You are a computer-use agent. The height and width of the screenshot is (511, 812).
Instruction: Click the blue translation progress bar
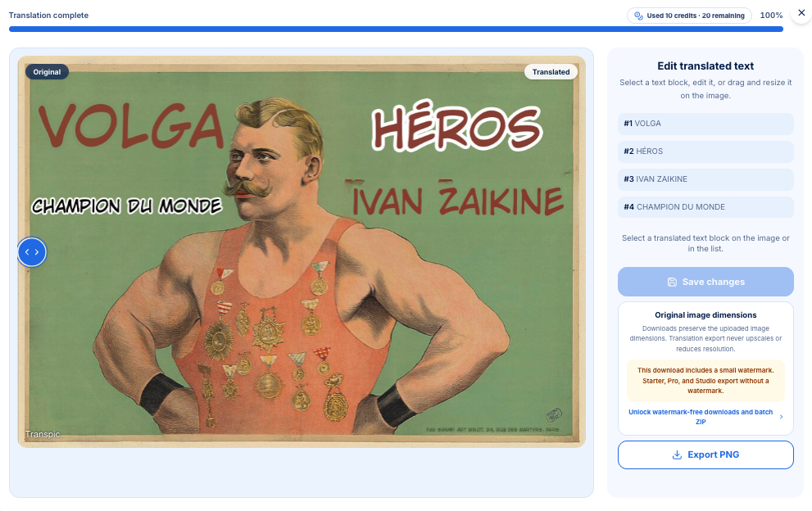[396, 29]
